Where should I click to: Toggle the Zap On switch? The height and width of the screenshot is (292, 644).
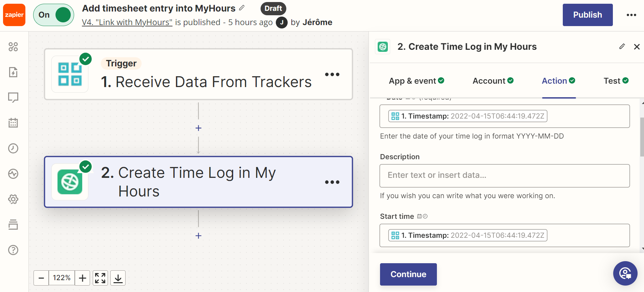(53, 15)
